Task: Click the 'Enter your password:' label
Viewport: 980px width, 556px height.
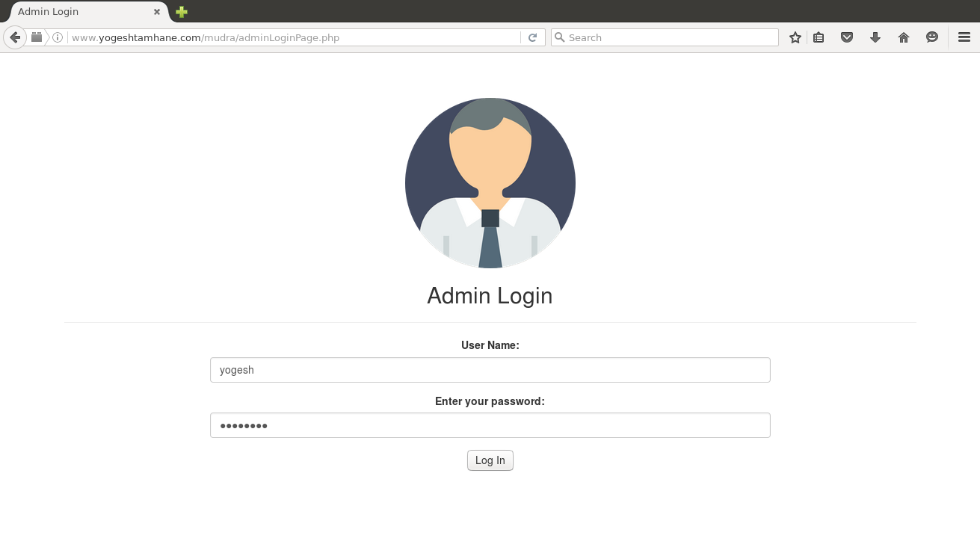Action: (490, 401)
